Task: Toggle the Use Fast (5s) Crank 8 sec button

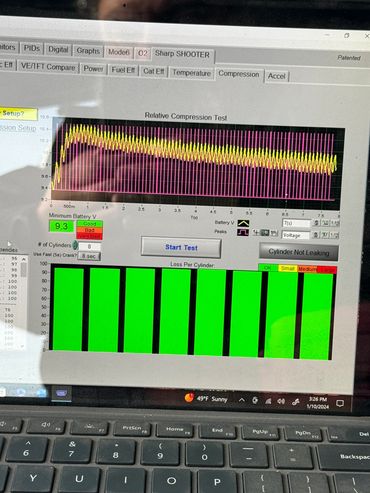Action: [x=89, y=256]
